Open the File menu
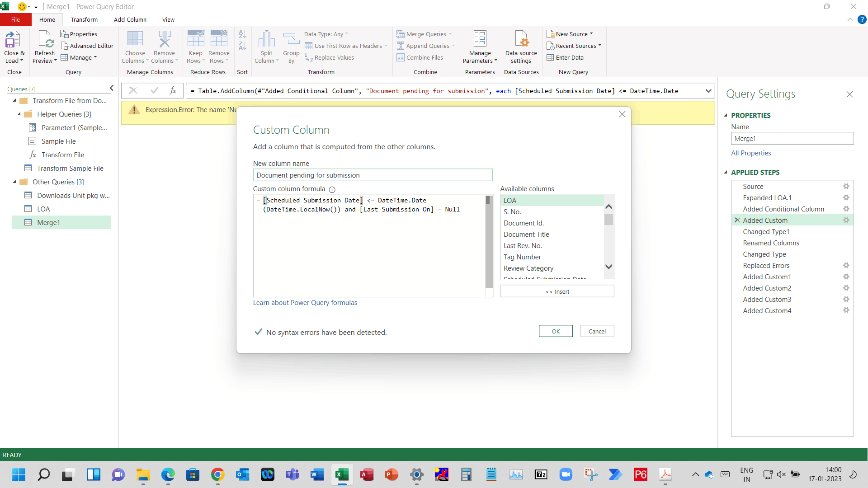 click(x=15, y=19)
